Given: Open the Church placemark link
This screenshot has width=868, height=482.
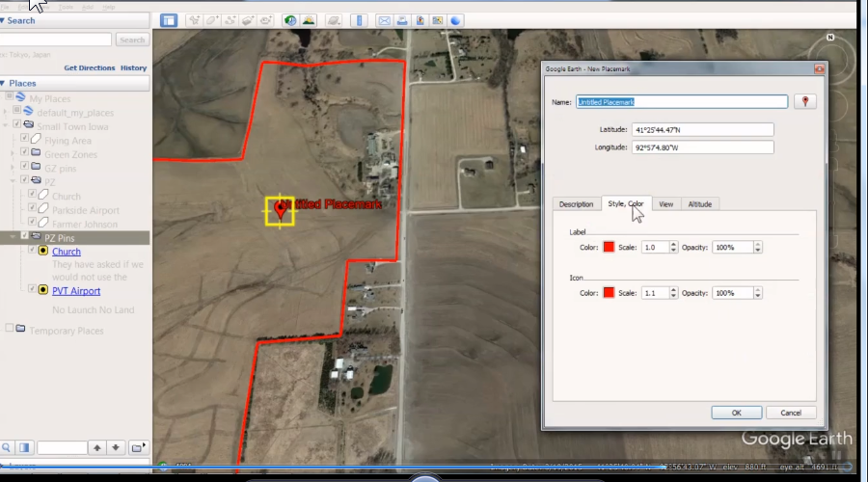Looking at the screenshot, I should click(67, 252).
